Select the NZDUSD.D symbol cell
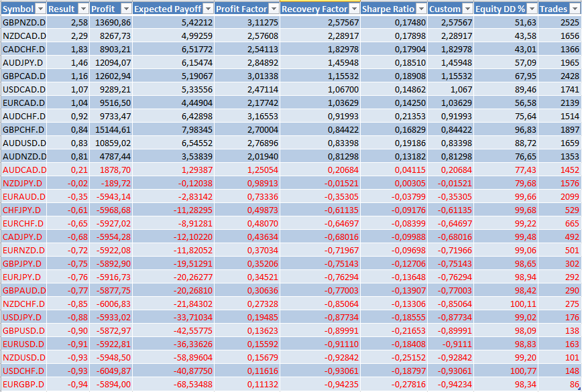582x392 pixels. pos(23,357)
